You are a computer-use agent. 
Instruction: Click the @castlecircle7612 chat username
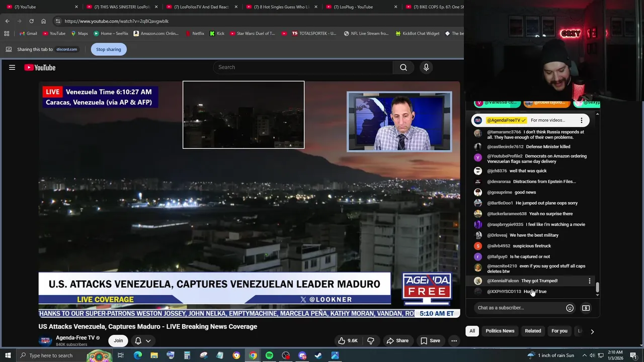pyautogui.click(x=505, y=147)
